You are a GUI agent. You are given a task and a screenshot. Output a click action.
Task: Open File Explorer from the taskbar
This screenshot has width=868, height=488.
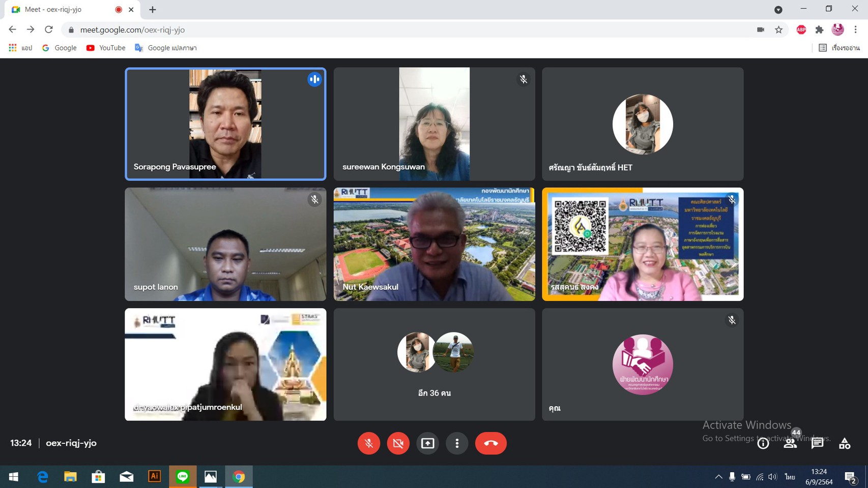70,477
